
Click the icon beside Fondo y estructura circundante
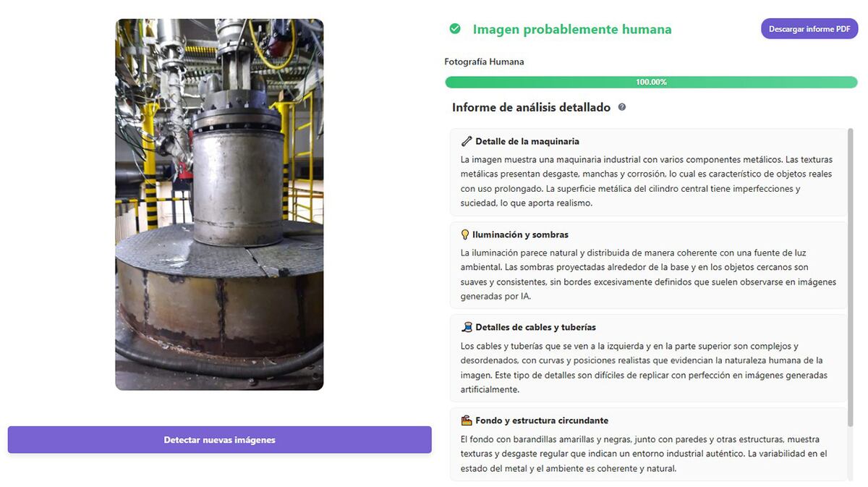click(467, 420)
